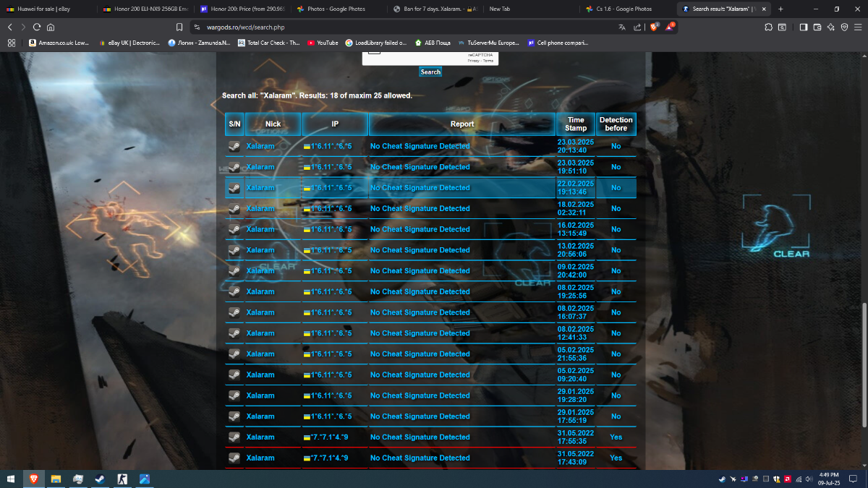Go back to the previous page

coord(10,27)
